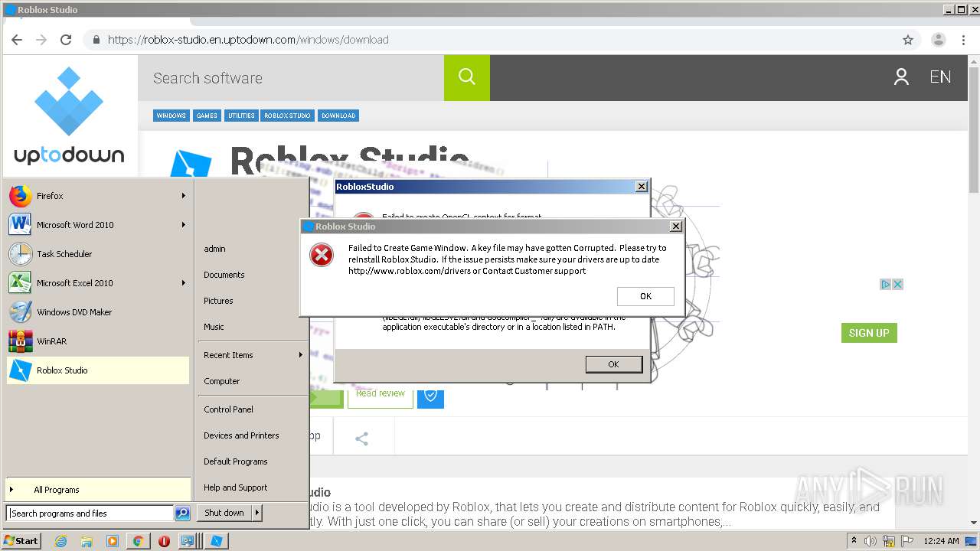The width and height of the screenshot is (980, 551).
Task: Click the Uptodown logo
Action: pos(69,115)
